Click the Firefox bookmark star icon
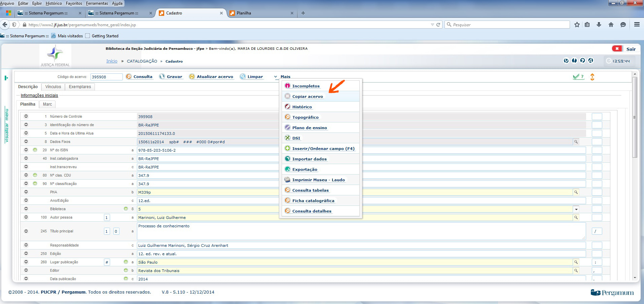 click(577, 25)
